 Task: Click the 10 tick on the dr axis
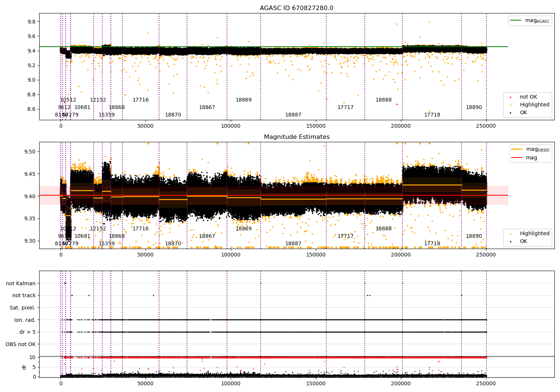[33, 358]
